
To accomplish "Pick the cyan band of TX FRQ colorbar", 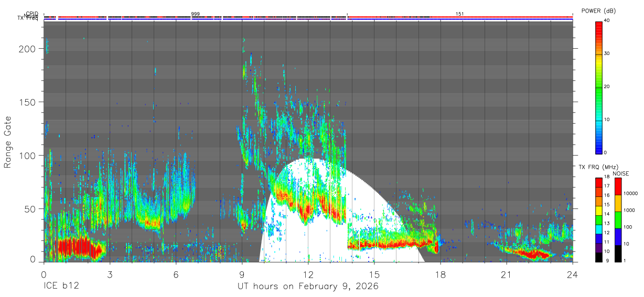I will click(598, 229).
